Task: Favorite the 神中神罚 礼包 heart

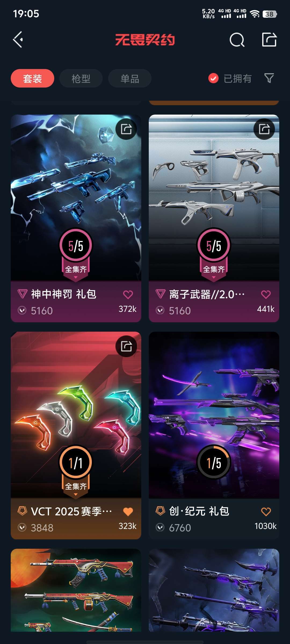Action: 128,295
